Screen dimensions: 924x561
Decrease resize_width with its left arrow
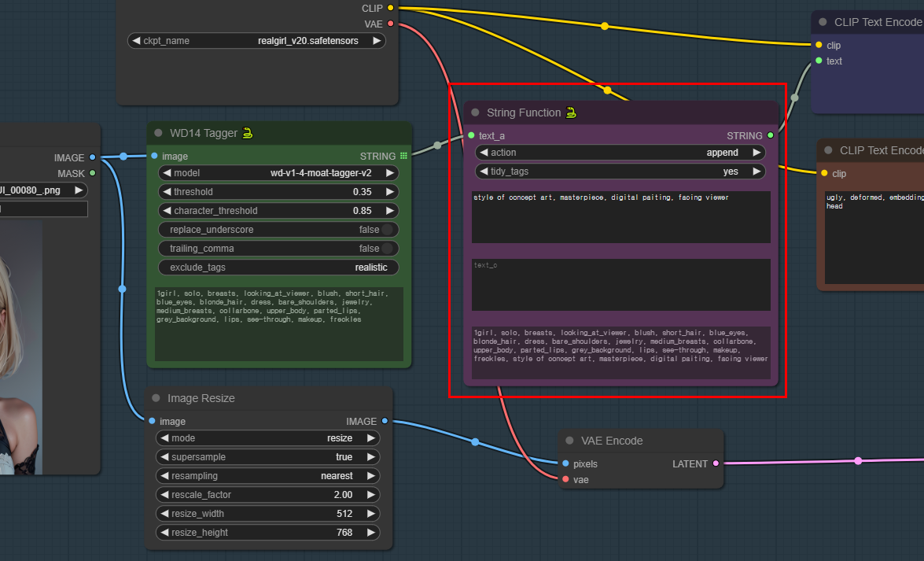pyautogui.click(x=164, y=513)
